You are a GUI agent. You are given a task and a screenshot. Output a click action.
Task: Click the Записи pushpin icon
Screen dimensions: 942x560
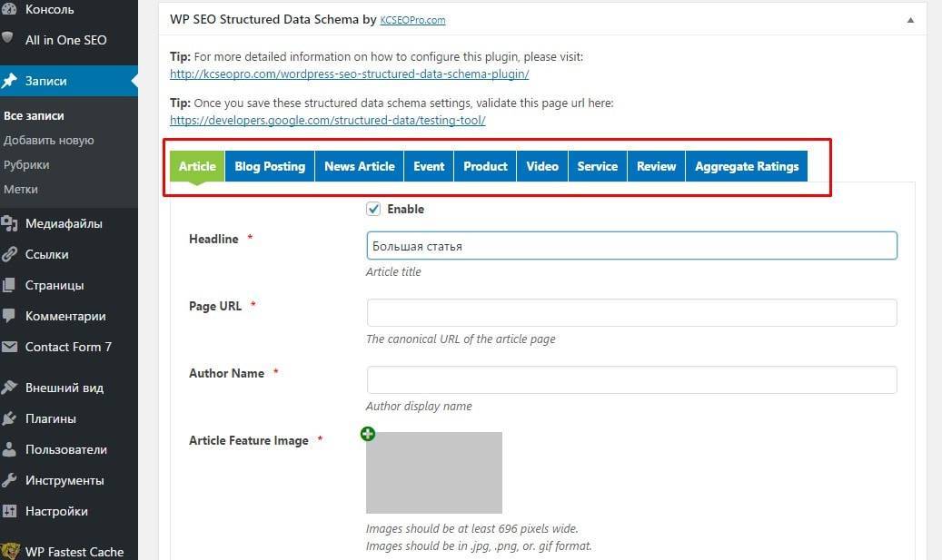point(9,81)
